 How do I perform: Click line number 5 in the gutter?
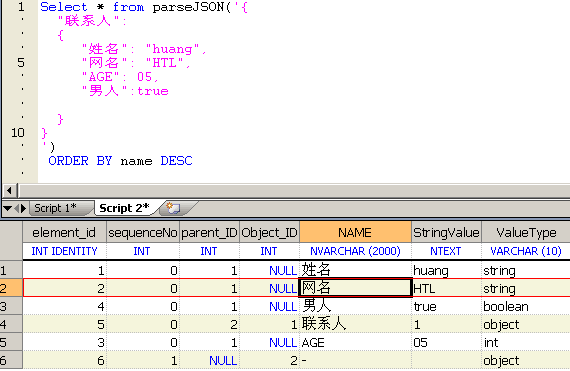pos(21,62)
